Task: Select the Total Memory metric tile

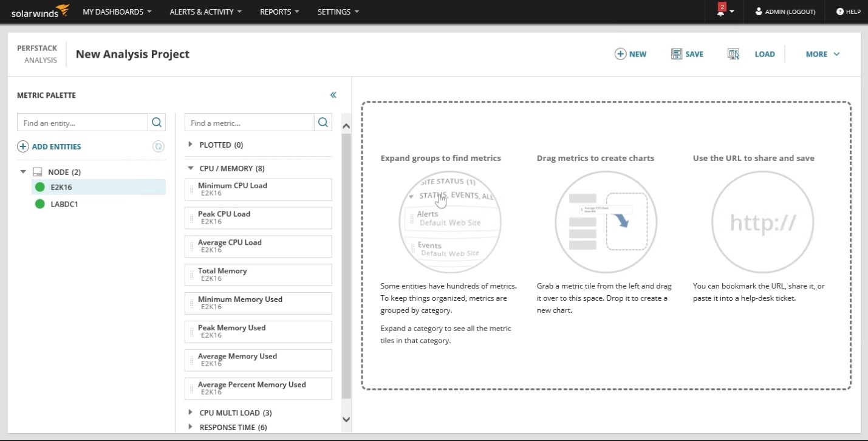Action: pyautogui.click(x=258, y=275)
